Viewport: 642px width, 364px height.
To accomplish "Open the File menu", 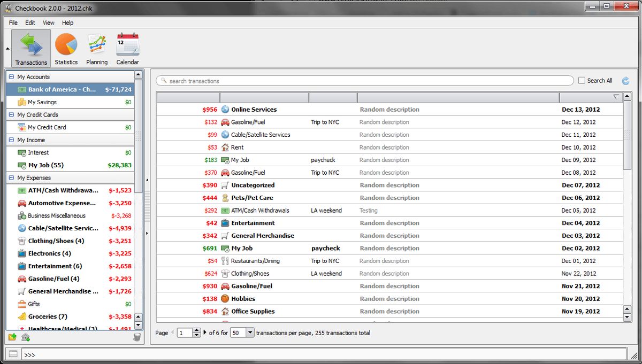I will 12,22.
